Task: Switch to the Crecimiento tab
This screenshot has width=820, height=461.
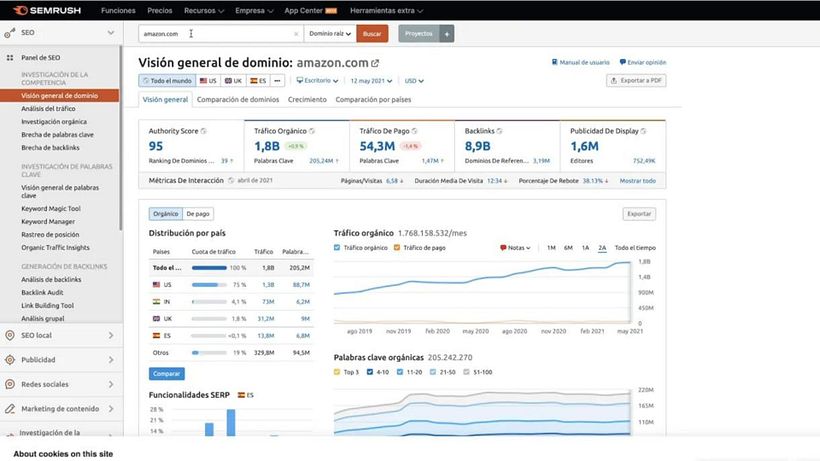Action: coord(308,99)
